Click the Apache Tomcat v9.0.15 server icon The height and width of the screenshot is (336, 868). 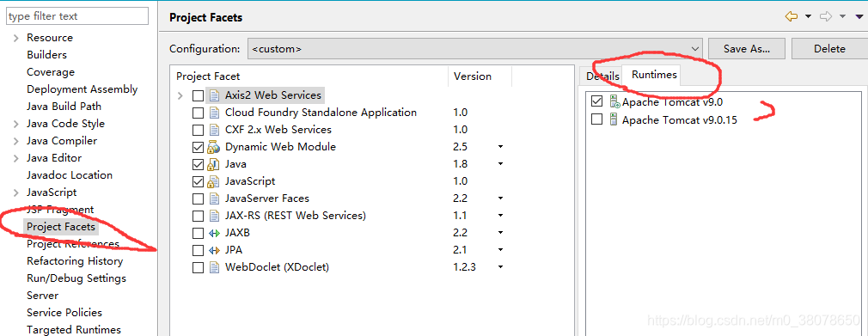613,119
